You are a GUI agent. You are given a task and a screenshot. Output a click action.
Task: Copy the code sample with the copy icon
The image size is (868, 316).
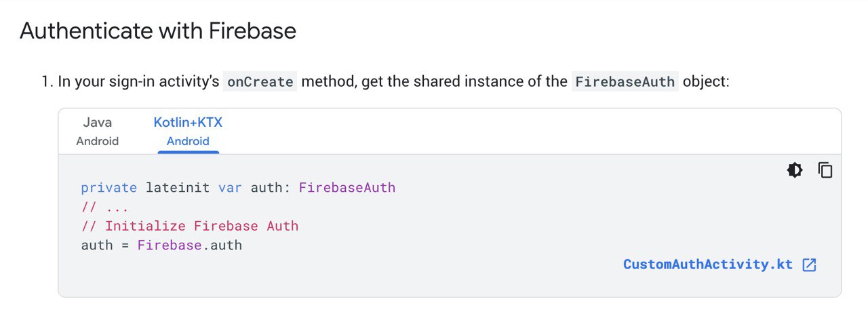pos(825,170)
